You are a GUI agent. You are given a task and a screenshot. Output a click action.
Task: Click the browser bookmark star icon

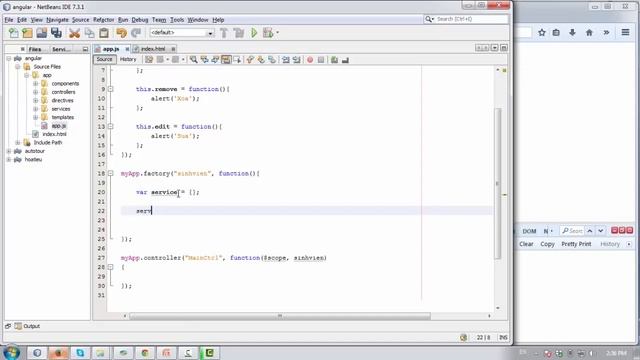click(x=542, y=33)
